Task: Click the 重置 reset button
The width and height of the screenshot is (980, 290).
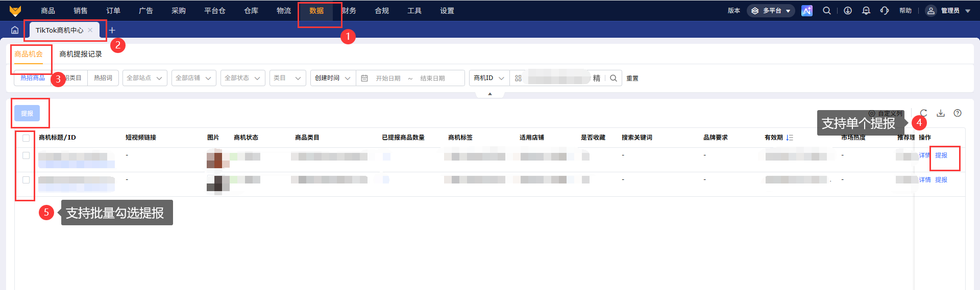Action: point(632,78)
